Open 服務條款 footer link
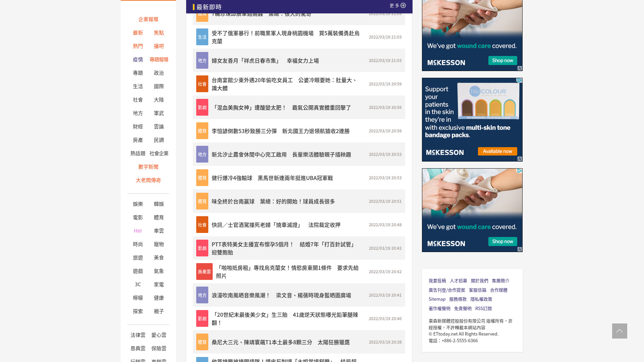The image size is (644, 362). [x=458, y=299]
